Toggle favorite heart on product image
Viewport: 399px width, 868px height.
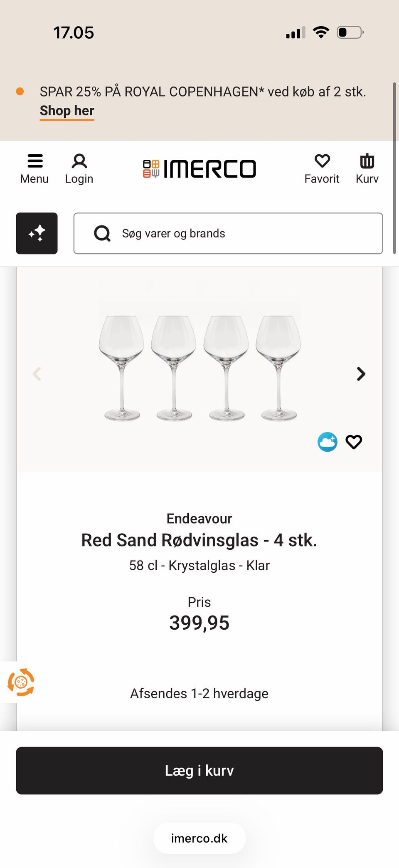(x=354, y=442)
